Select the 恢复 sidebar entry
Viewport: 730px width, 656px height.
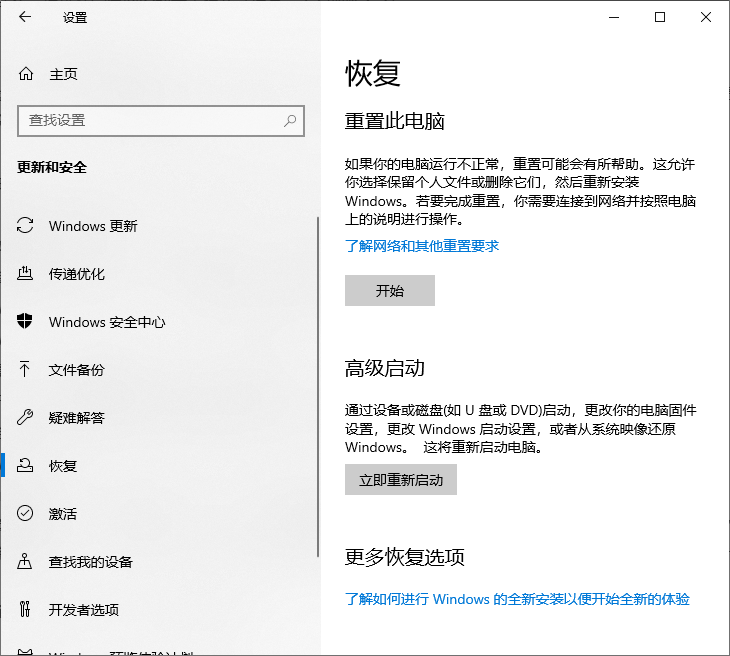click(x=160, y=466)
